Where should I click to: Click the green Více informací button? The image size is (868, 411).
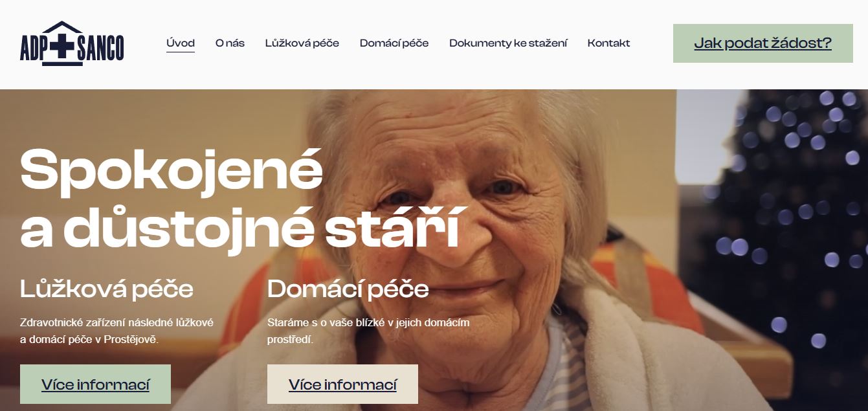[x=95, y=384]
